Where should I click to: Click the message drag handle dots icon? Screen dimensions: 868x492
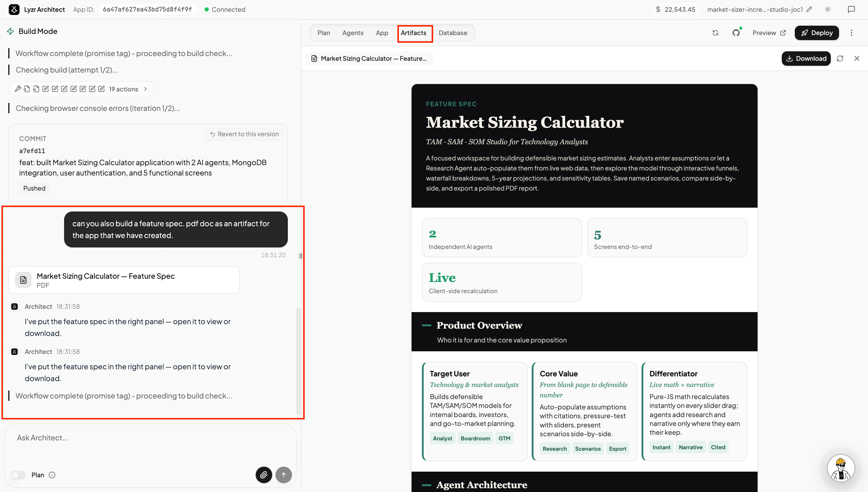301,256
